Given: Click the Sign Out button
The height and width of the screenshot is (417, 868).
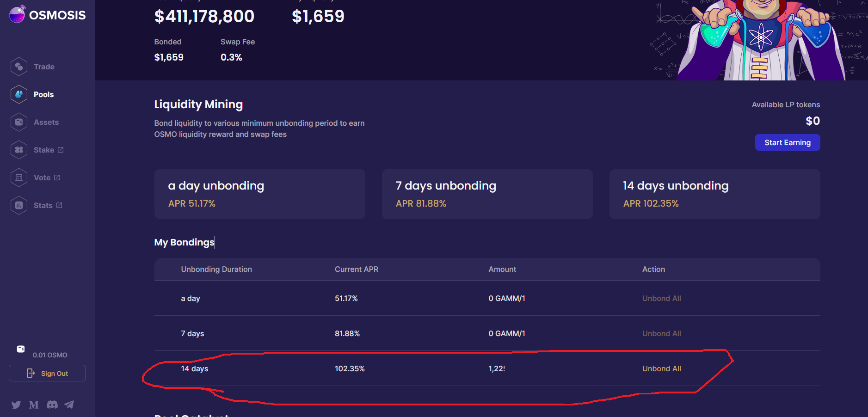Looking at the screenshot, I should (x=47, y=373).
